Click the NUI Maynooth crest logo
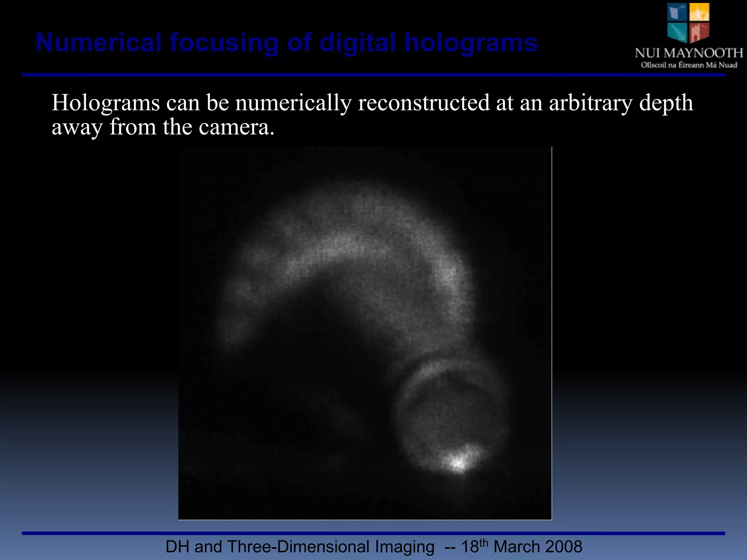 click(x=688, y=23)
